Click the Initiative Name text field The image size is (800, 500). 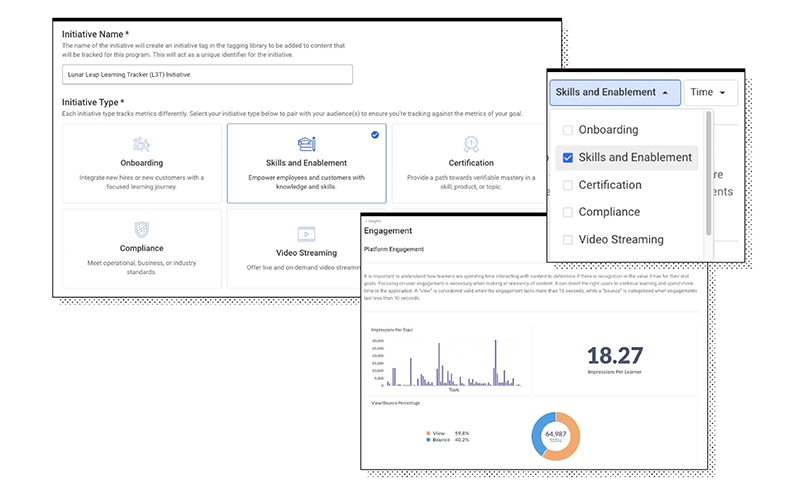pos(207,75)
